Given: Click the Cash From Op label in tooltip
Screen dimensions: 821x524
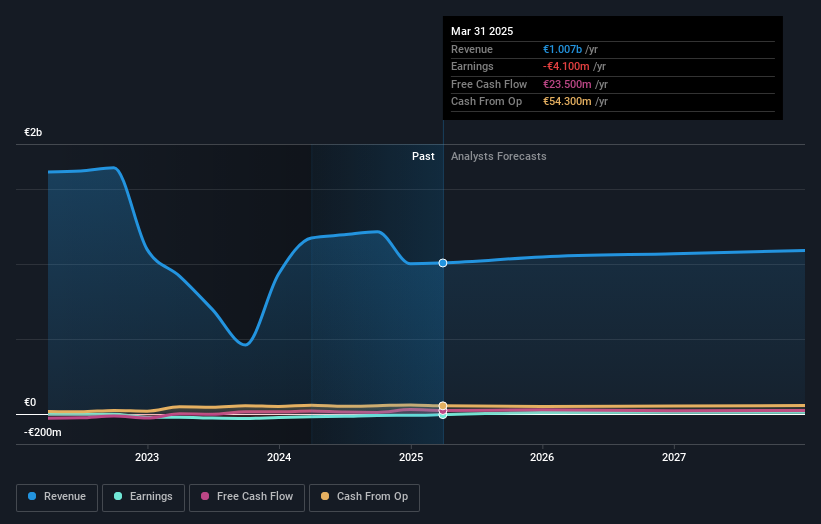Looking at the screenshot, I should point(486,102).
